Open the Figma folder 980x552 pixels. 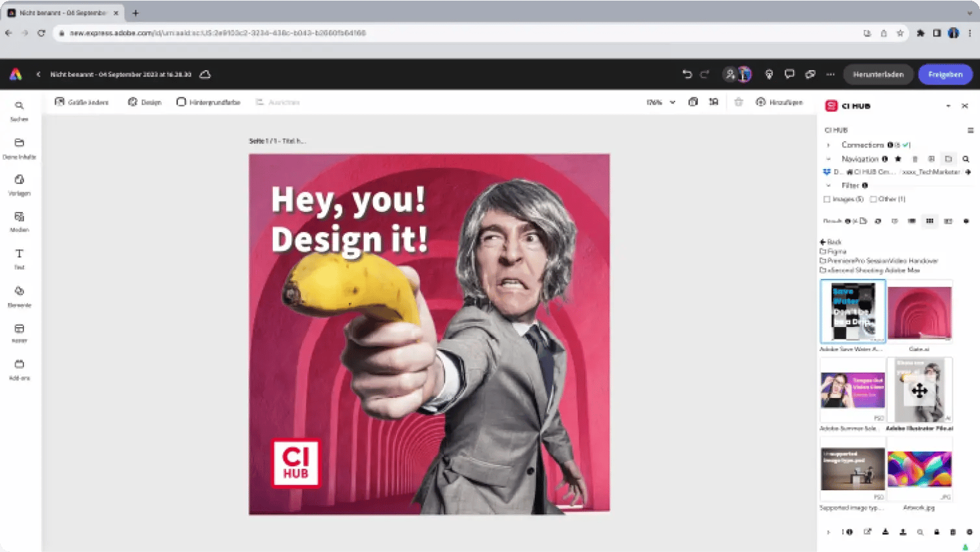834,251
